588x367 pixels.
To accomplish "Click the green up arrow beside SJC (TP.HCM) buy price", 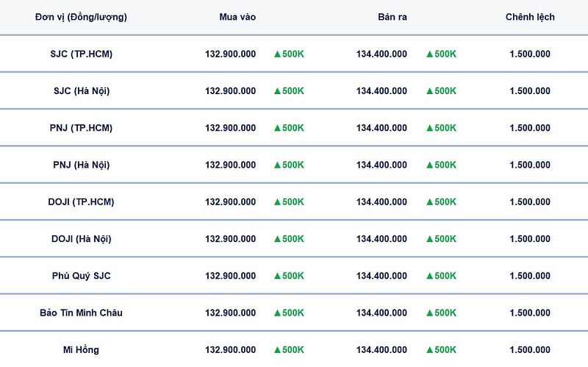I will click(278, 54).
